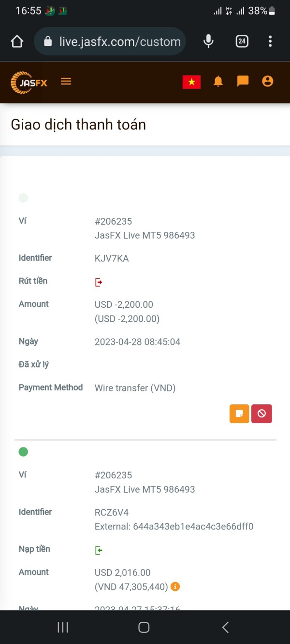
Task: Open the hamburger navigation menu
Action: [x=66, y=81]
